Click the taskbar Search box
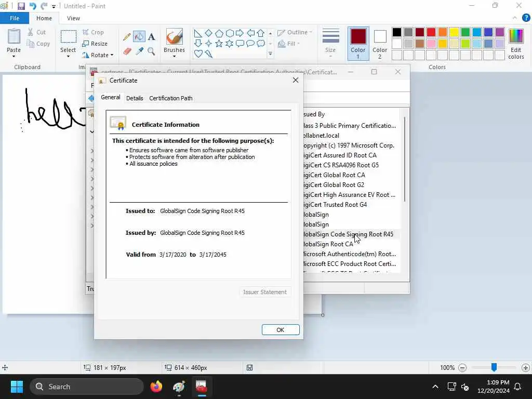Viewport: 532px width, 399px height. click(x=87, y=387)
